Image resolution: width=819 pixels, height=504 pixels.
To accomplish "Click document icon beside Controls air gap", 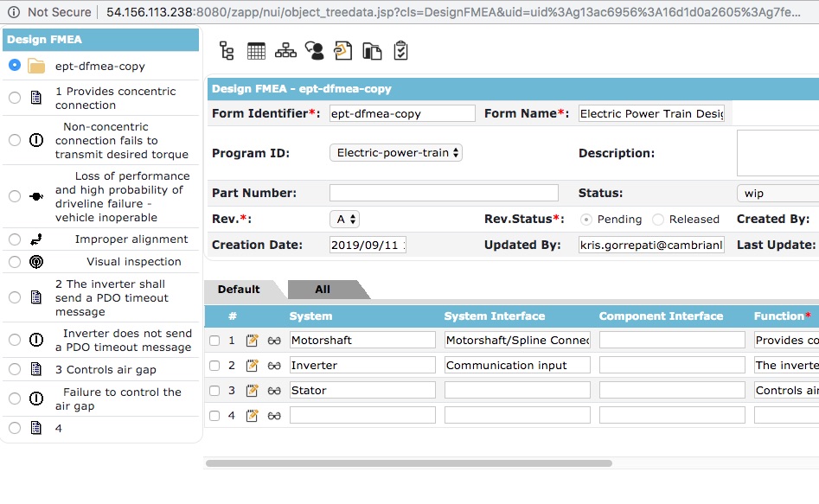I will coord(36,369).
